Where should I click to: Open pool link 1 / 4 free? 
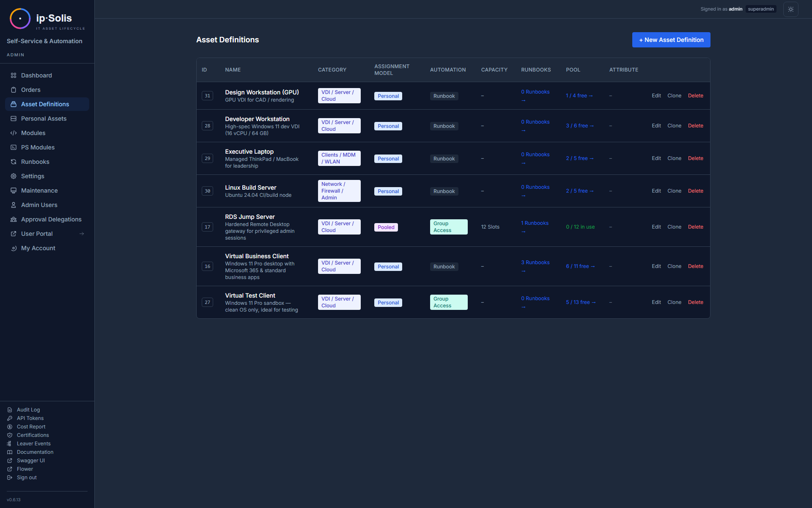coord(579,96)
